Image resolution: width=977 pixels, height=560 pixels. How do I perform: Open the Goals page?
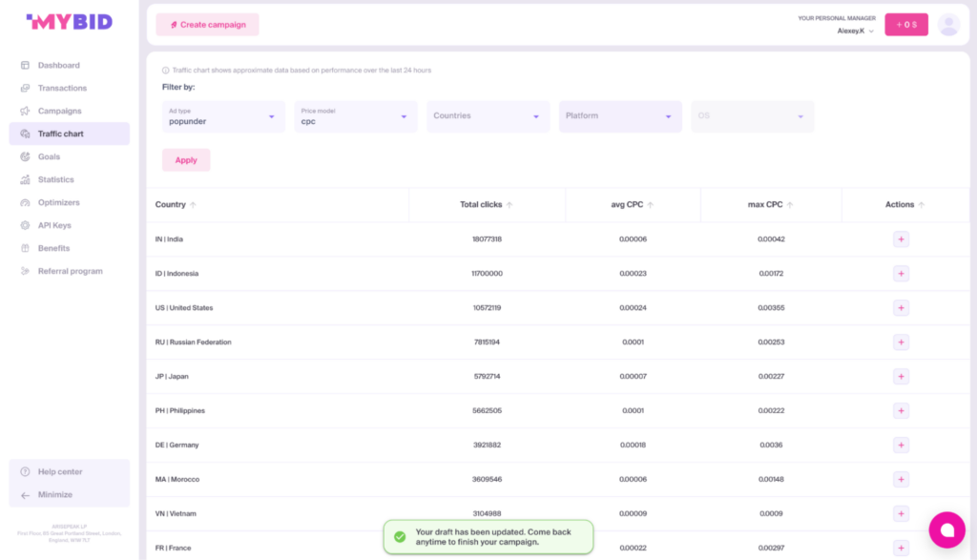point(69,157)
